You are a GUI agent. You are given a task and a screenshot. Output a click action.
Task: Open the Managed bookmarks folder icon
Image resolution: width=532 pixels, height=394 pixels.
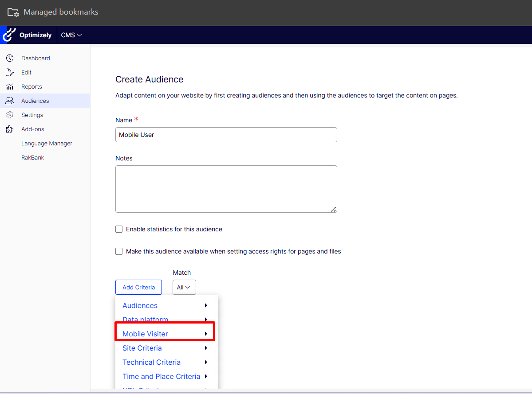pyautogui.click(x=13, y=12)
